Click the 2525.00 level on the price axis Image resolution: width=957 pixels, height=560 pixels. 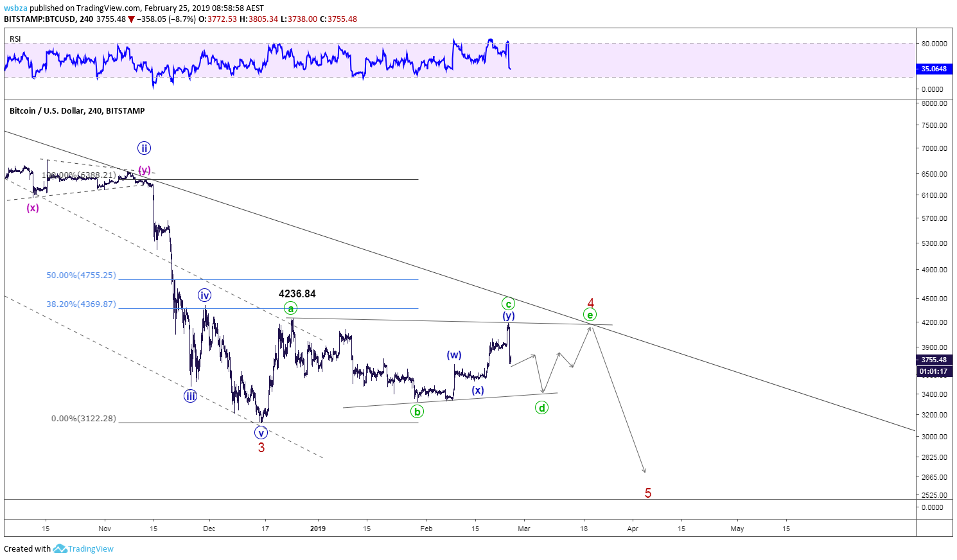[x=935, y=495]
